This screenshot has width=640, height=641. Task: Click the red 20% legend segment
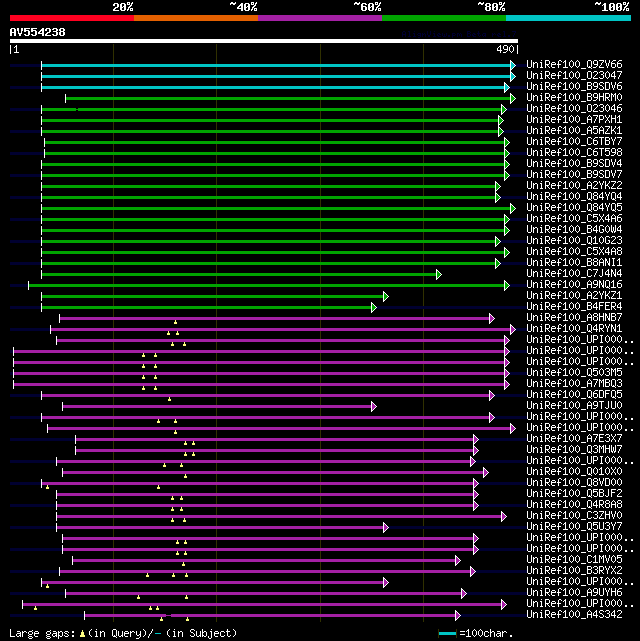72,18
